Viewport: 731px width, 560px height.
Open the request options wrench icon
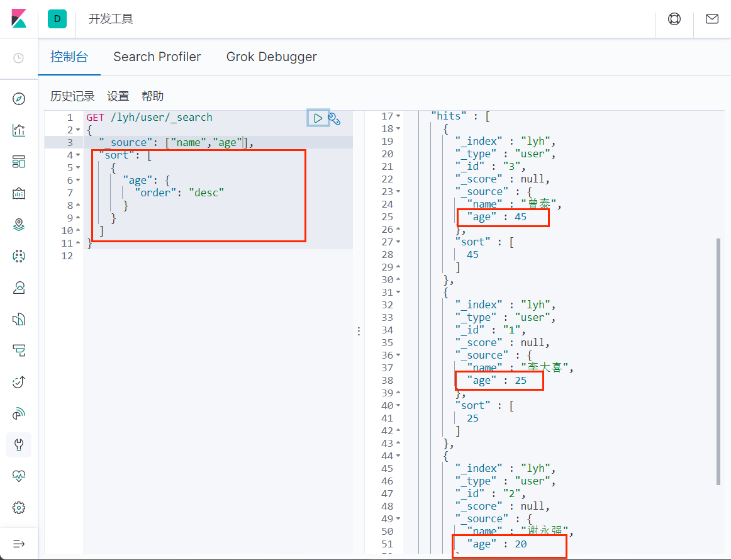(334, 118)
